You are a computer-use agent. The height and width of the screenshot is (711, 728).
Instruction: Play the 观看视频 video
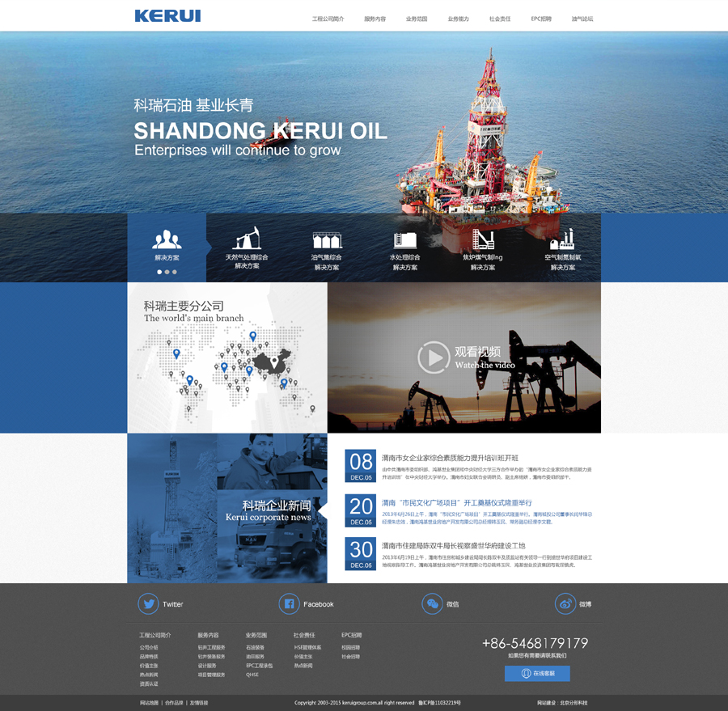point(434,358)
